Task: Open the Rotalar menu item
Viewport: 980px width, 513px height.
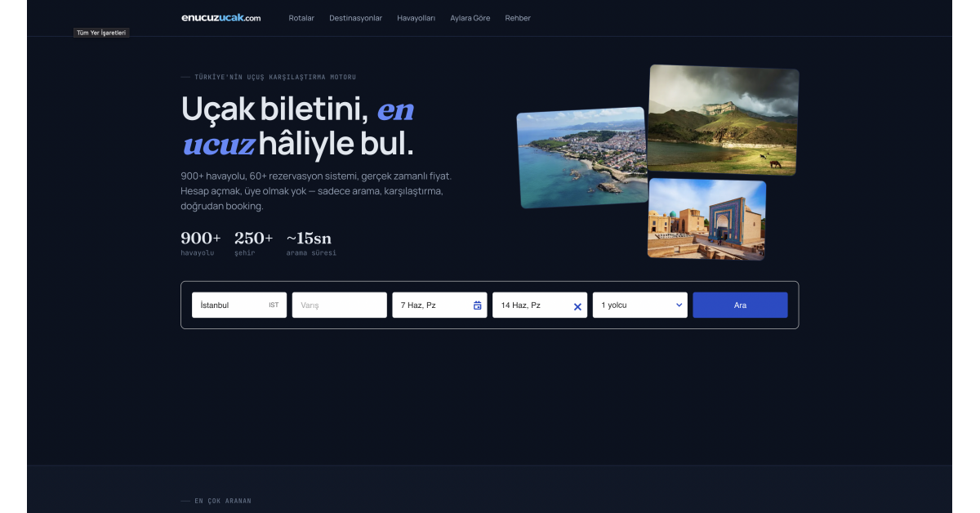Action: (301, 18)
